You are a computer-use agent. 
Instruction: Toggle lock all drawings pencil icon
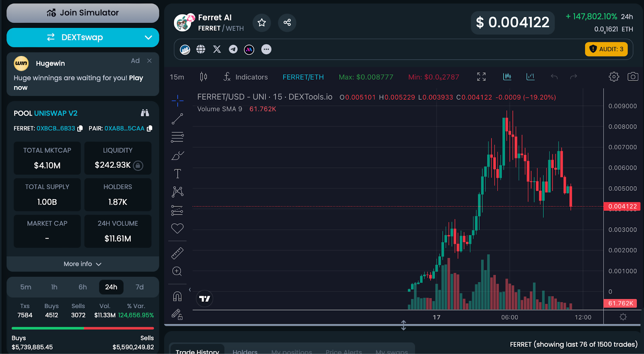pos(178,314)
